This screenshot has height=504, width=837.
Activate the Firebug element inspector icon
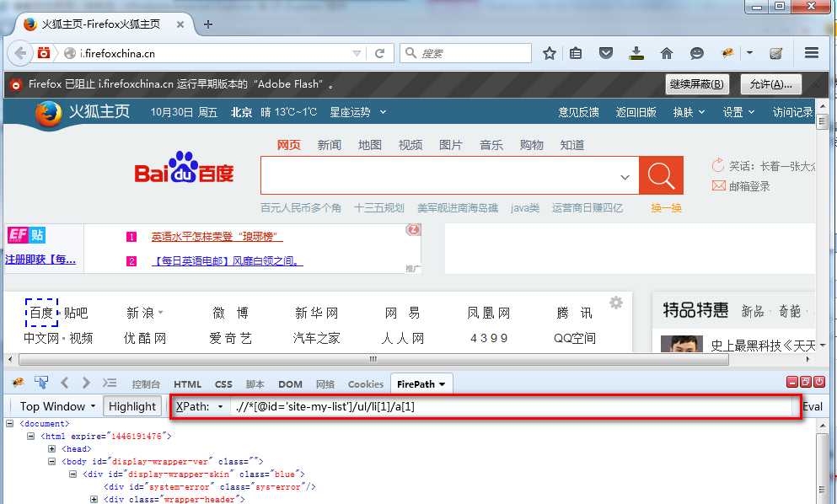[x=41, y=383]
